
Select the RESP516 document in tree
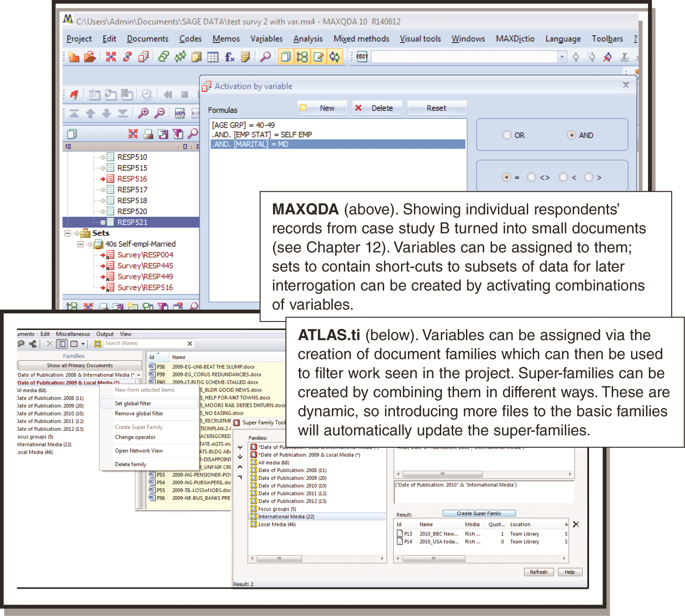tap(132, 179)
